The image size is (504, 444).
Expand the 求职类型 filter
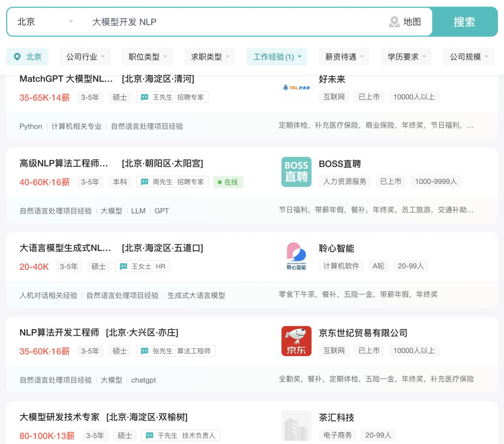pyautogui.click(x=210, y=57)
